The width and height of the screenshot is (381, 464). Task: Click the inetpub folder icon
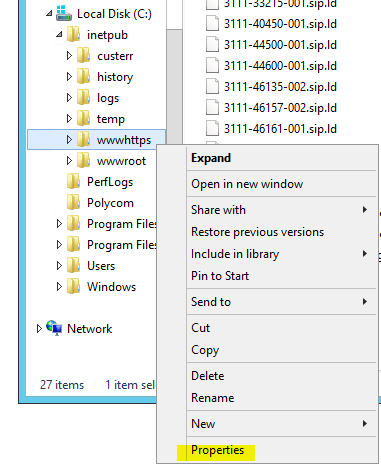[x=73, y=35]
